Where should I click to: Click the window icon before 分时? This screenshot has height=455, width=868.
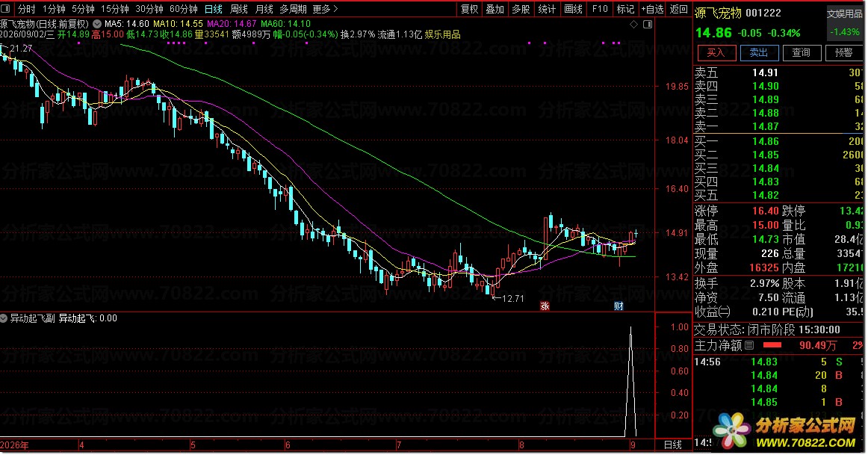tap(5, 9)
